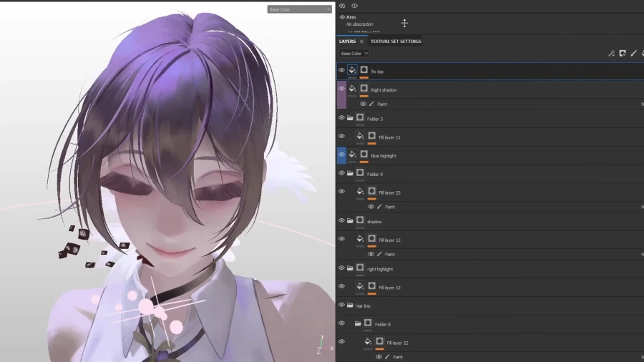Image resolution: width=644 pixels, height=362 pixels.
Task: Select the mask icon of right highlight folder
Action: 360,268
